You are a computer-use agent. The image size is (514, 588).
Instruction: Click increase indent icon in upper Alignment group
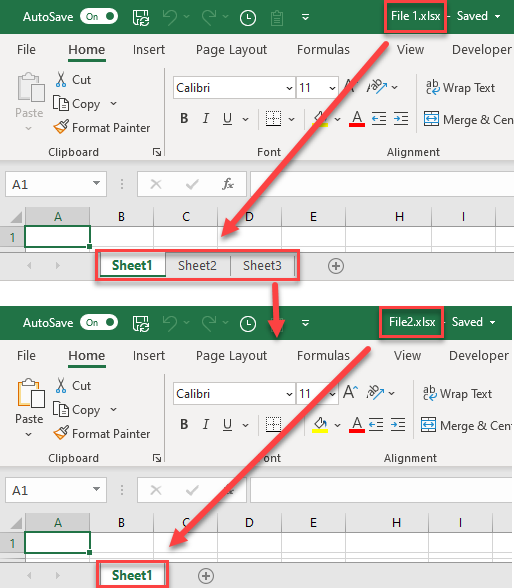401,118
